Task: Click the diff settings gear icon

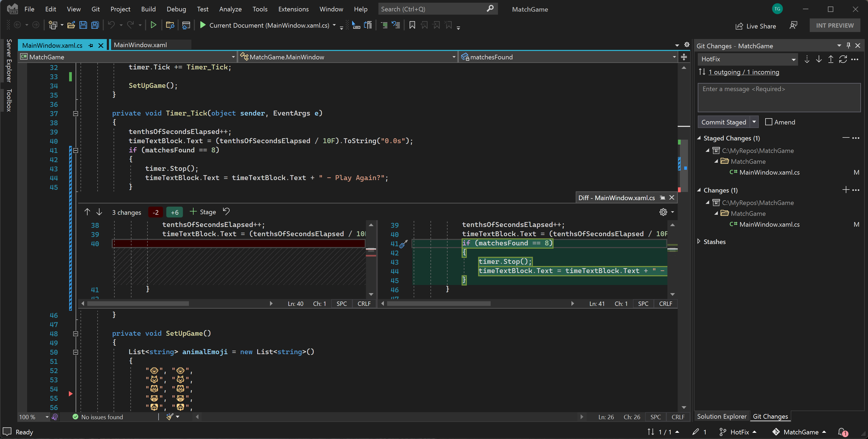Action: [x=663, y=212]
